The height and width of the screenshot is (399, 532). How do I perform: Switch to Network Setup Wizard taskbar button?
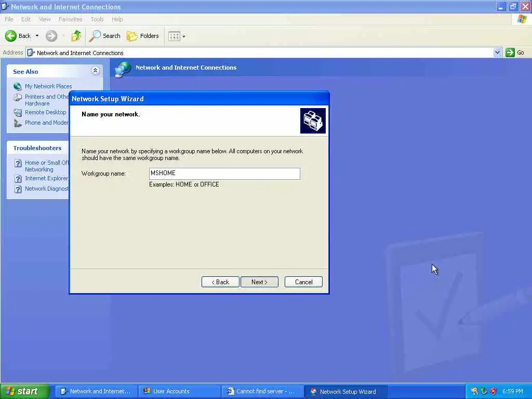[x=345, y=391]
